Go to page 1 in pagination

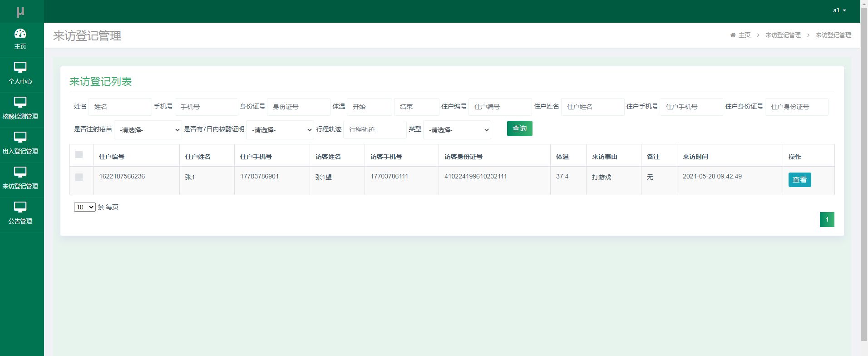[827, 219]
